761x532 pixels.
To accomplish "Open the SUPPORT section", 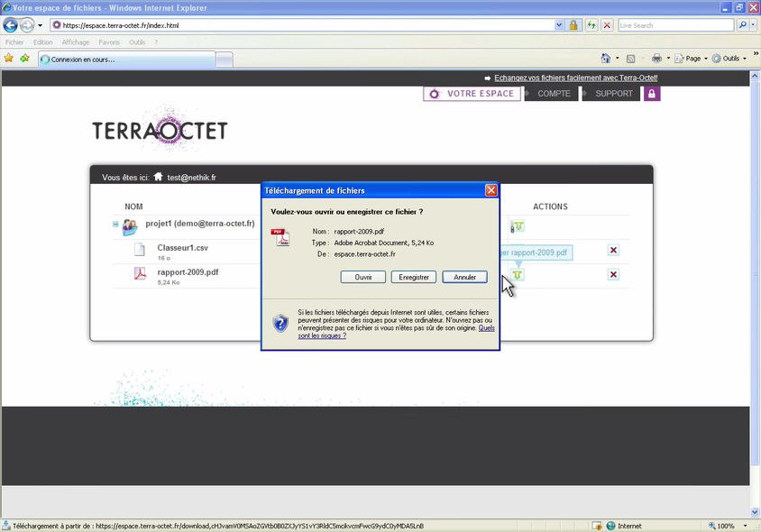I will click(x=613, y=94).
